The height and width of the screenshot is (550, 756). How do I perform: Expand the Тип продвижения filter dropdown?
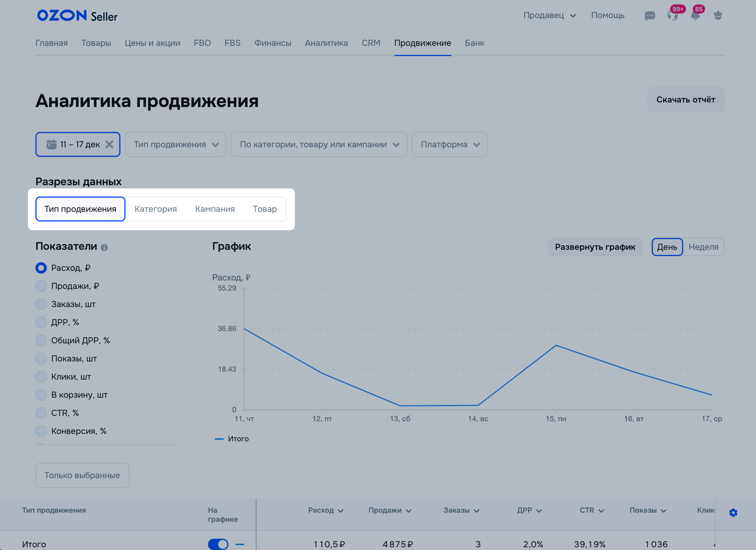(x=176, y=144)
